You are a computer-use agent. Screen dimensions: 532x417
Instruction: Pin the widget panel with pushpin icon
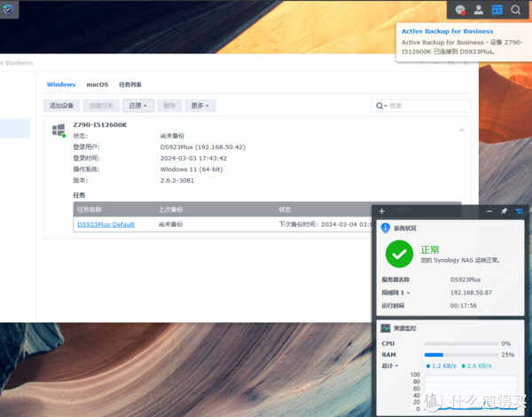coord(505,211)
